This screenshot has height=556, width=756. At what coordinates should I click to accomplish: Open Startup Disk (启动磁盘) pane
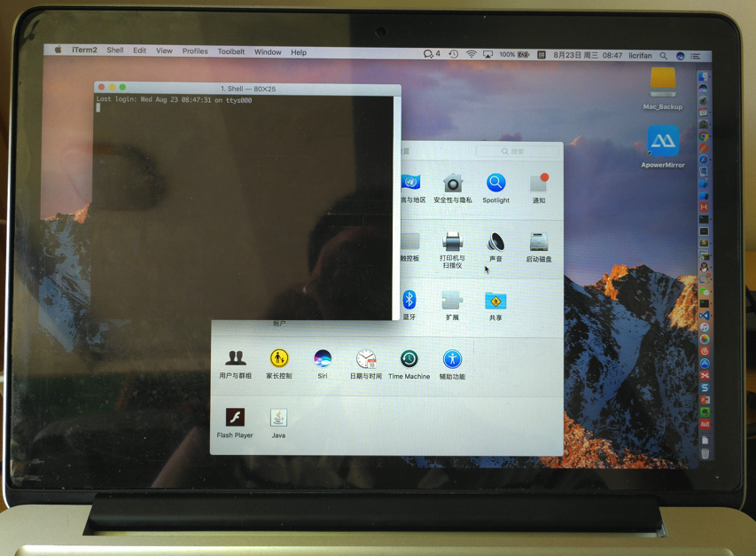pyautogui.click(x=539, y=247)
